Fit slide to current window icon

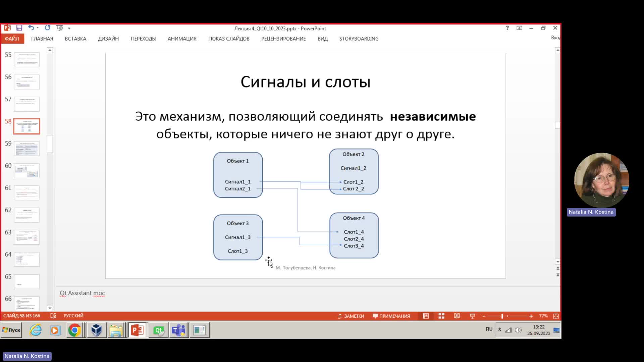click(556, 316)
